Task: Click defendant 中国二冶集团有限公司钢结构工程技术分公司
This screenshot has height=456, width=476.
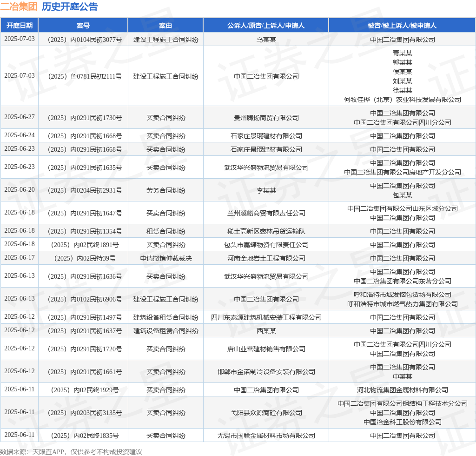Action: [403, 403]
